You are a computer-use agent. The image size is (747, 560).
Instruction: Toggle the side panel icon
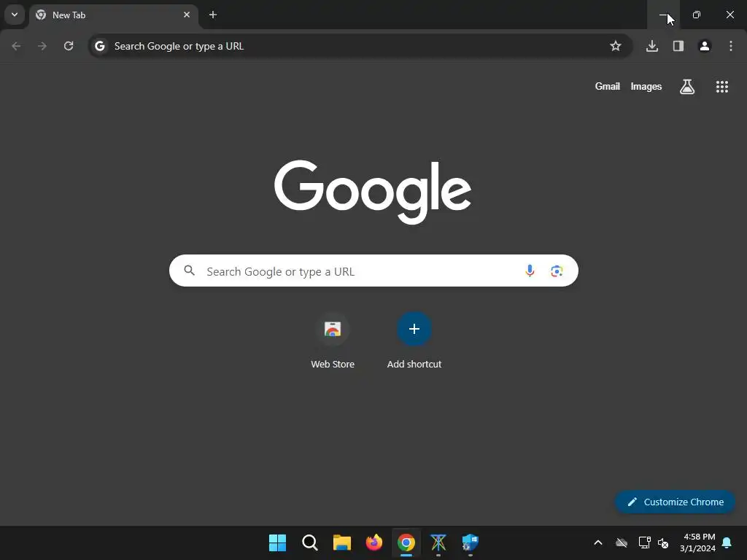[x=678, y=46]
